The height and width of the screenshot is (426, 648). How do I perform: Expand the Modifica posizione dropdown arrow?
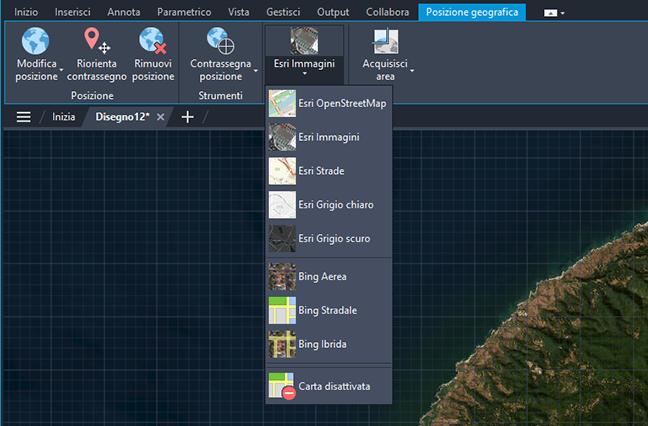click(61, 70)
